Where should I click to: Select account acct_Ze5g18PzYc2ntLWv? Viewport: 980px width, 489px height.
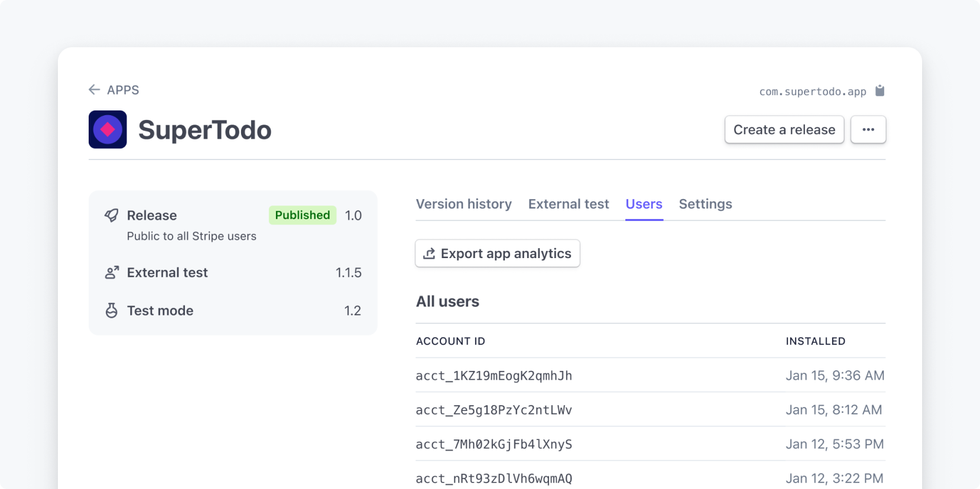click(494, 410)
